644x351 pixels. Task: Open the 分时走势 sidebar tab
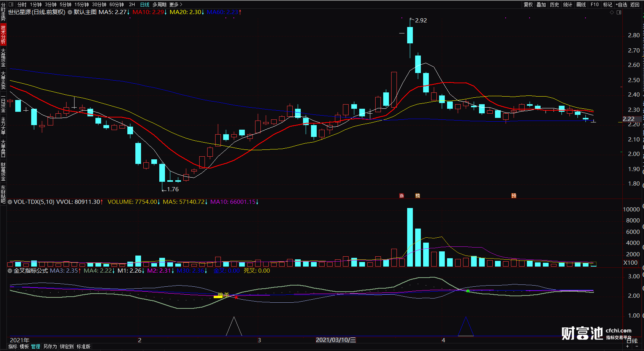[x=3, y=12]
